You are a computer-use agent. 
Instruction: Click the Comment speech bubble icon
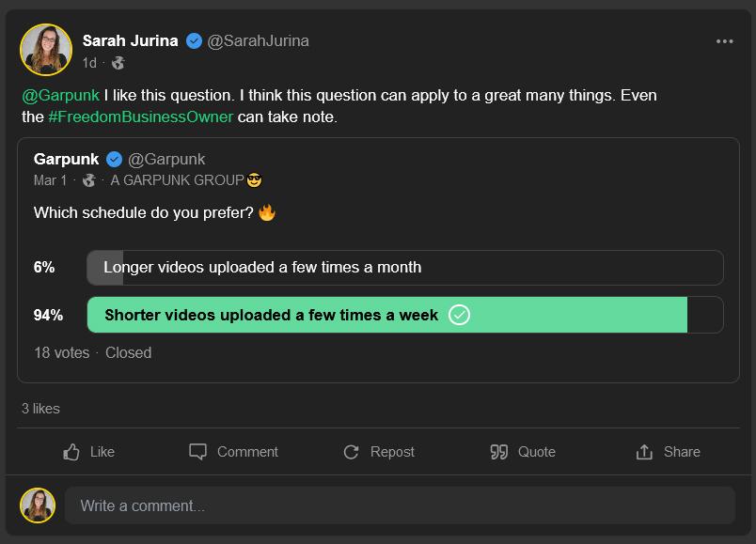[x=197, y=452]
